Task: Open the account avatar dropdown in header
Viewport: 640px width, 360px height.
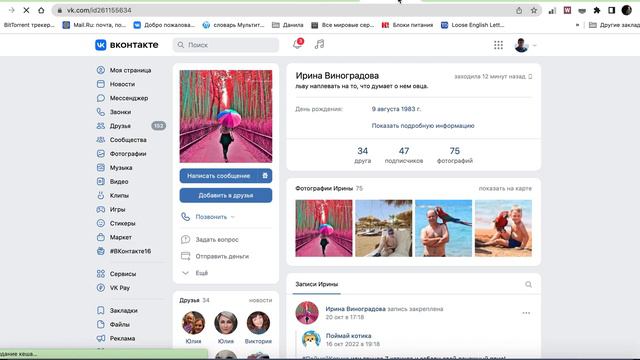Action: 526,45
